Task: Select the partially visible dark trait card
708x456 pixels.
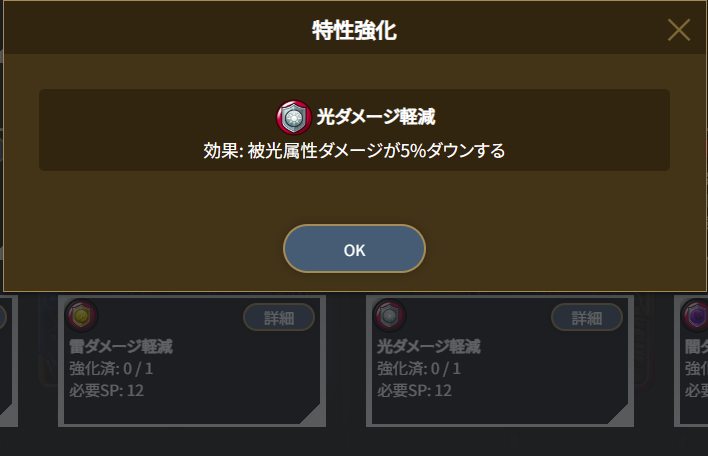Action: (691, 361)
